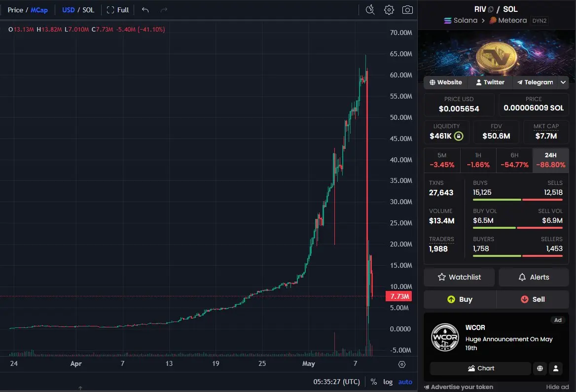
Task: Select the 6H timeframe tab
Action: click(x=514, y=160)
